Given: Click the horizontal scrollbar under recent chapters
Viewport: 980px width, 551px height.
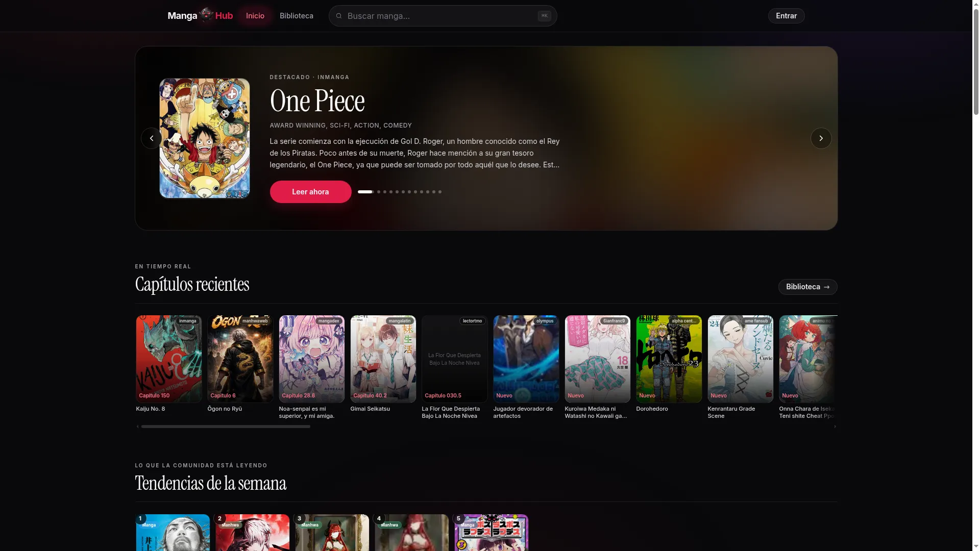Looking at the screenshot, I should (226, 427).
